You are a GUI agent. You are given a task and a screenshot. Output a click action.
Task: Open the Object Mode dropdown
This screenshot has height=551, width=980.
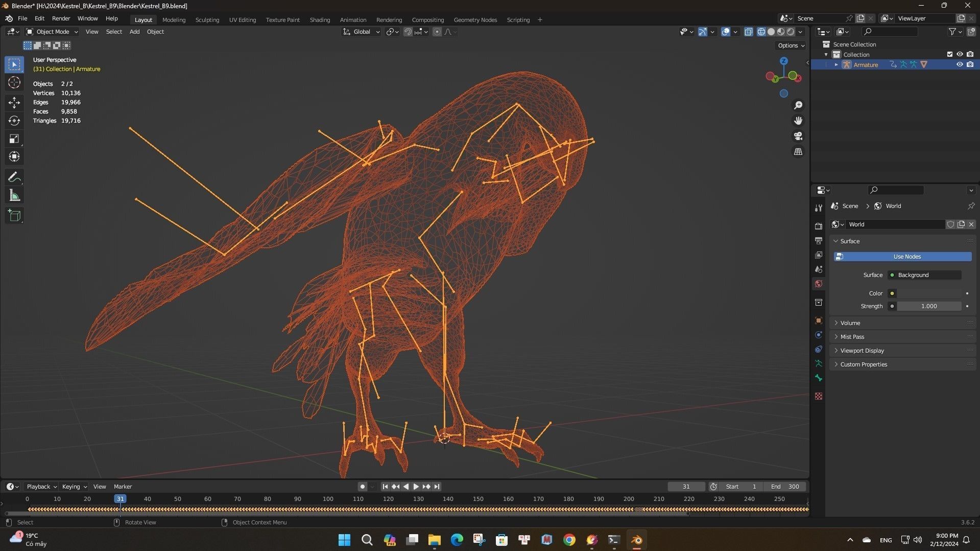click(52, 32)
